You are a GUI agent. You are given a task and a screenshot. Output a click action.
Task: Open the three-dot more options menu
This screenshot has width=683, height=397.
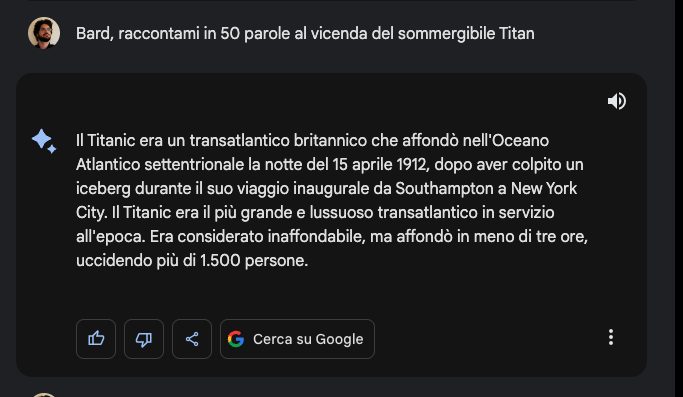click(x=611, y=337)
